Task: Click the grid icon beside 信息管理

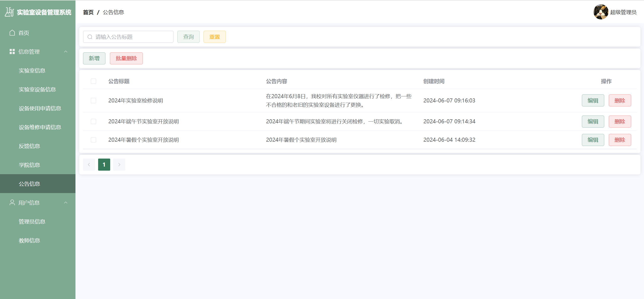Action: click(12, 52)
